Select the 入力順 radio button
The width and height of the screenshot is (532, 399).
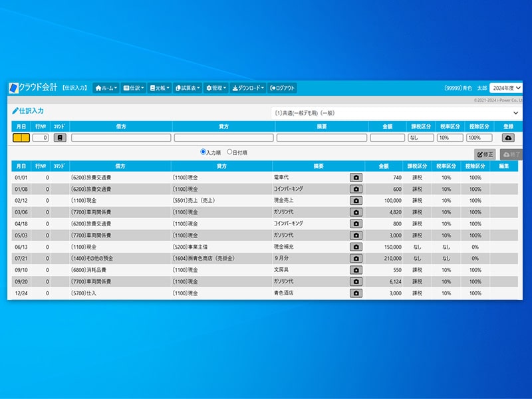(203, 152)
